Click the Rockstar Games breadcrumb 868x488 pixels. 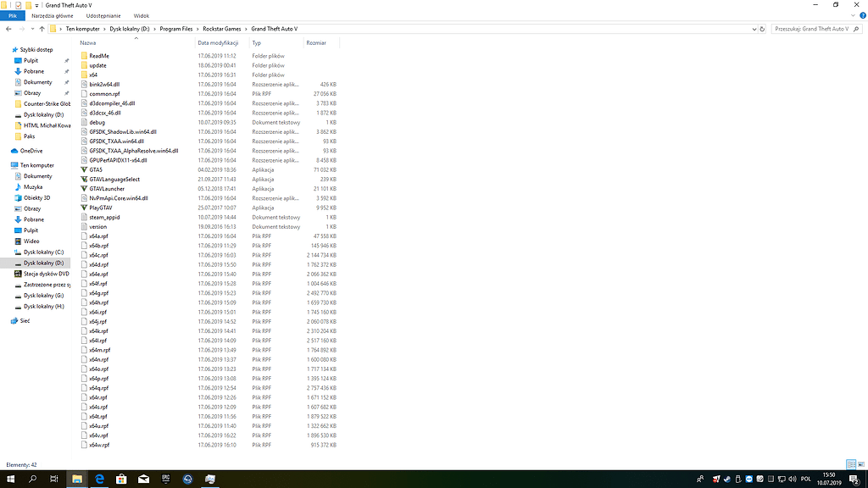pyautogui.click(x=221, y=29)
